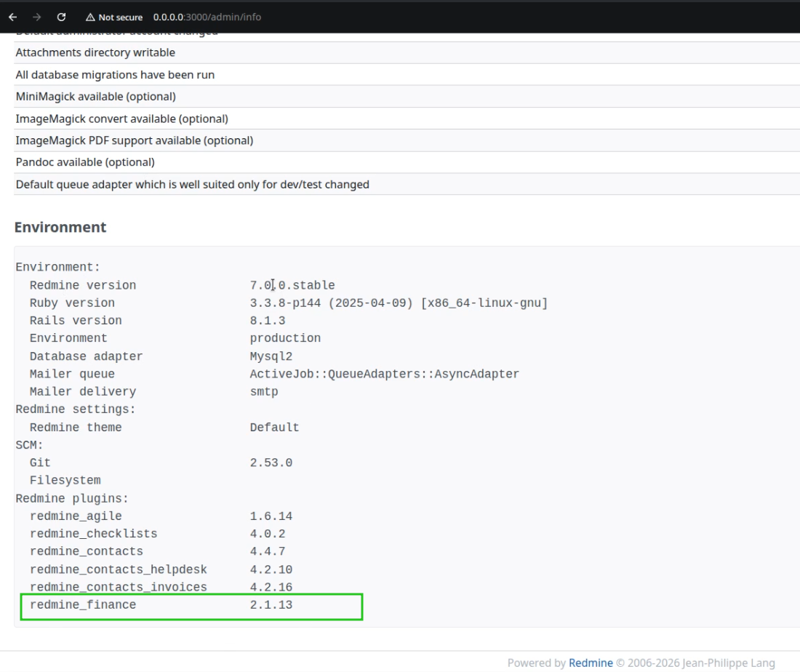Click redmine_finance version 2.1.13
The height and width of the screenshot is (672, 800).
pyautogui.click(x=271, y=605)
